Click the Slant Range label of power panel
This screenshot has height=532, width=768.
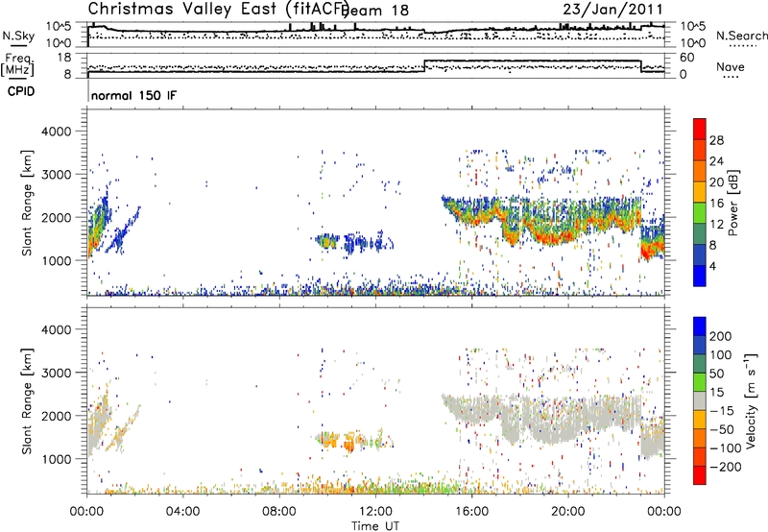[27, 203]
